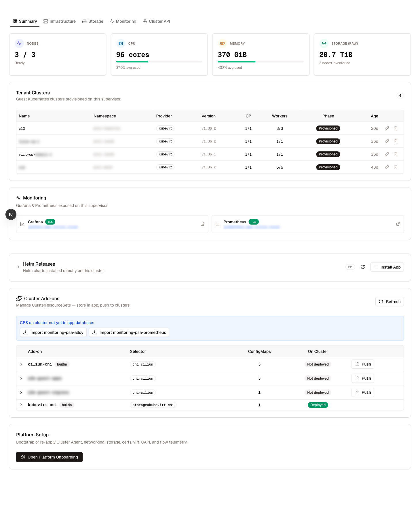The width and height of the screenshot is (420, 506).
Task: Click the Deployed status badge
Action: pyautogui.click(x=318, y=405)
